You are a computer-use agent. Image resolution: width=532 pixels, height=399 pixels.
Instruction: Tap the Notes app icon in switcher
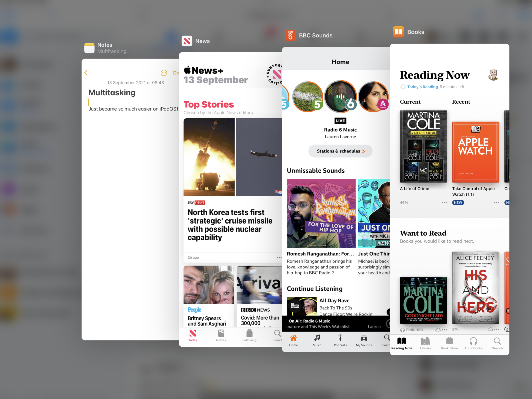coord(89,48)
